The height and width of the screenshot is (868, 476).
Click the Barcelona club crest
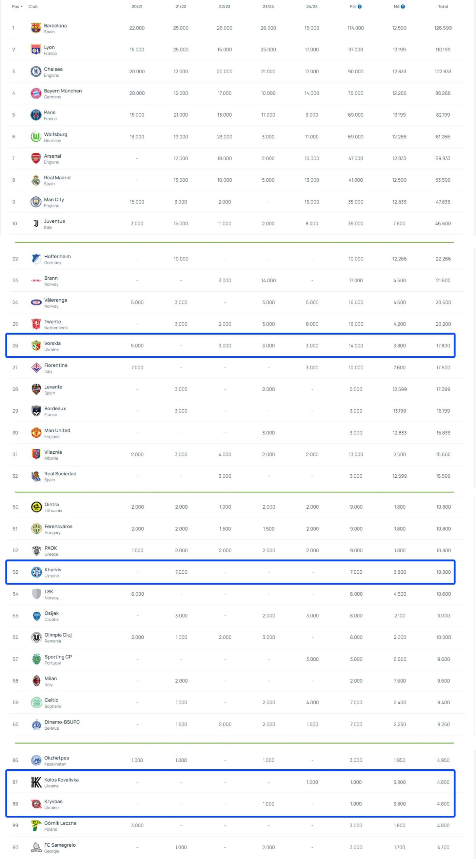[x=36, y=28]
